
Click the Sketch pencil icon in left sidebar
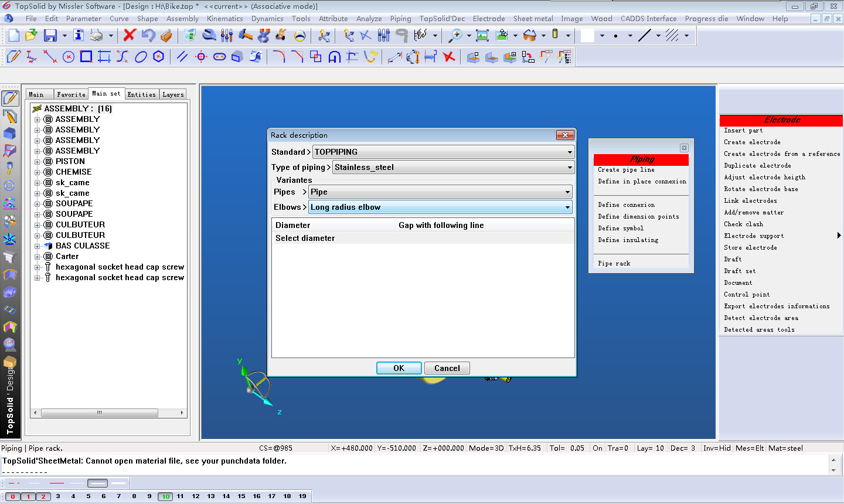click(10, 98)
